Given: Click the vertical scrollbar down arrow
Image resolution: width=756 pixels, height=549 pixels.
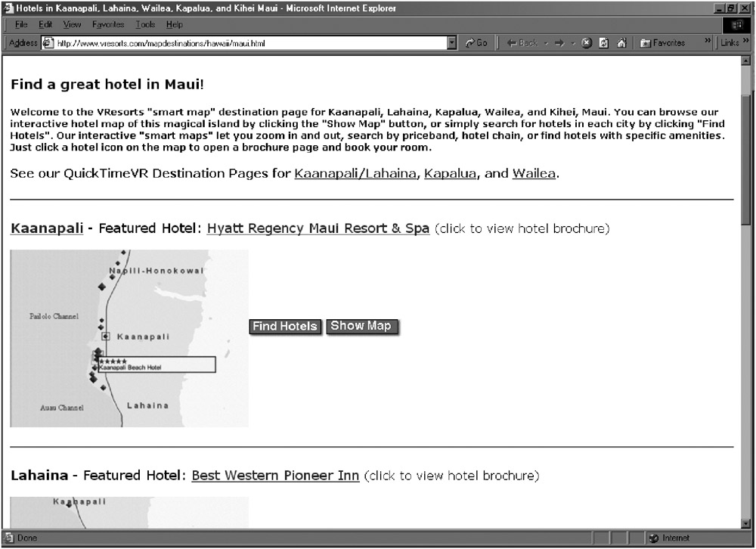Looking at the screenshot, I should (x=745, y=523).
